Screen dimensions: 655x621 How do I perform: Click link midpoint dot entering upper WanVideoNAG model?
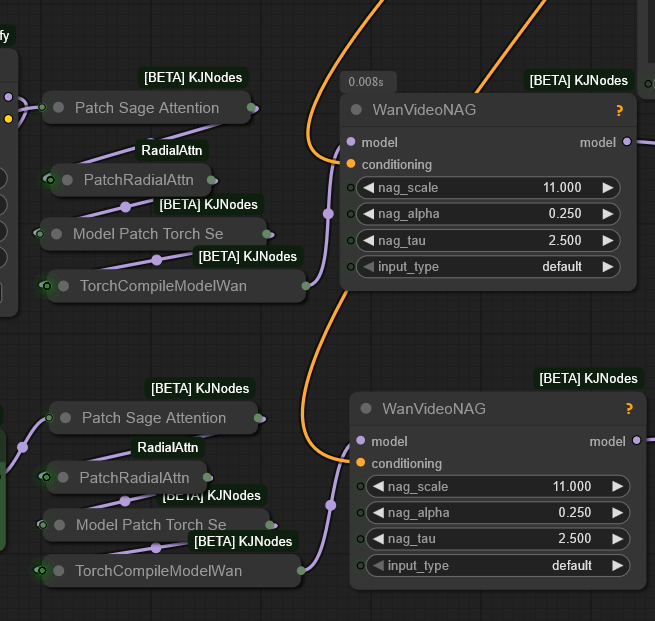coord(328,214)
